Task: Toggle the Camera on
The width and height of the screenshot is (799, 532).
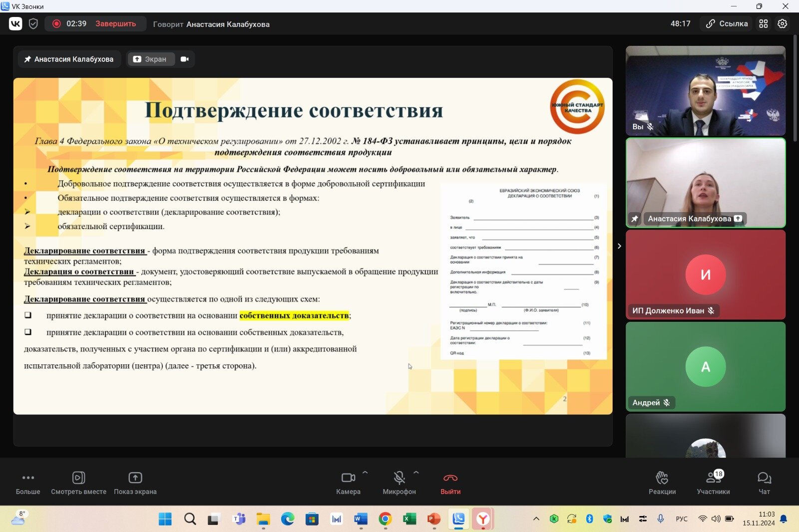Action: 348,483
